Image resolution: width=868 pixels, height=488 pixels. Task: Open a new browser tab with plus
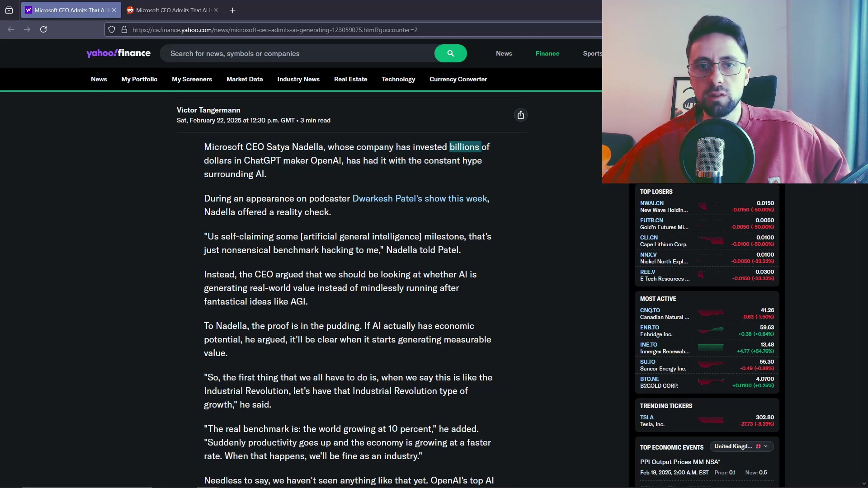coord(232,10)
